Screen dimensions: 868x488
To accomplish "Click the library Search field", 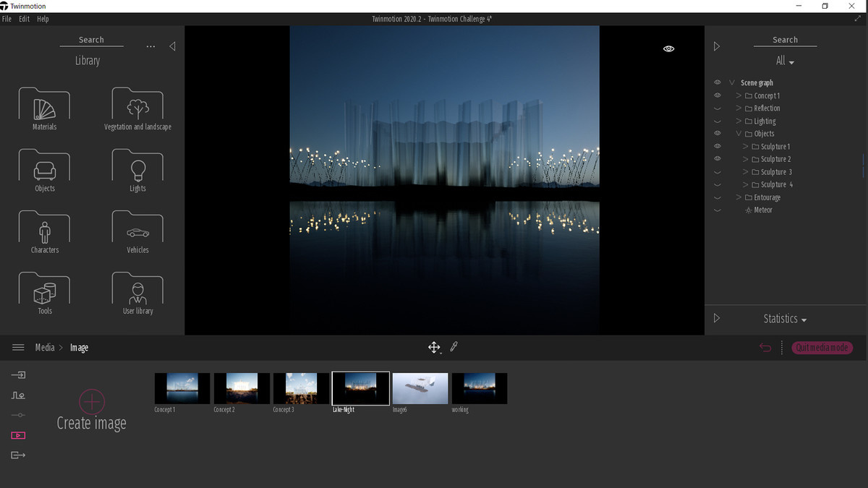I will (x=91, y=40).
